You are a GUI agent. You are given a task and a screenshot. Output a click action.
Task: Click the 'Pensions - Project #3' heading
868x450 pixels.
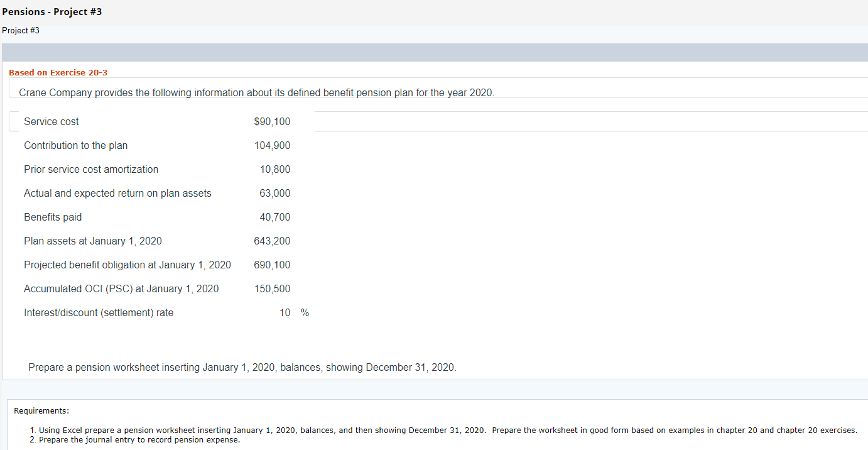(x=52, y=12)
